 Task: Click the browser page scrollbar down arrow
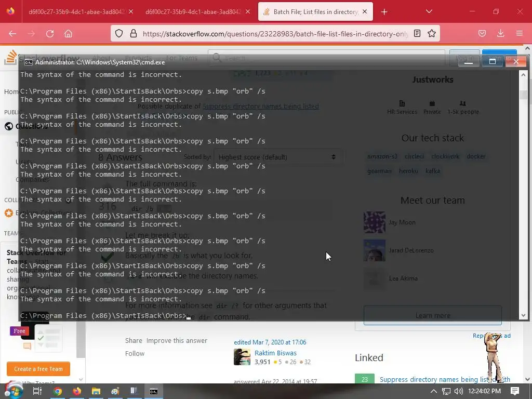pyautogui.click(x=528, y=379)
